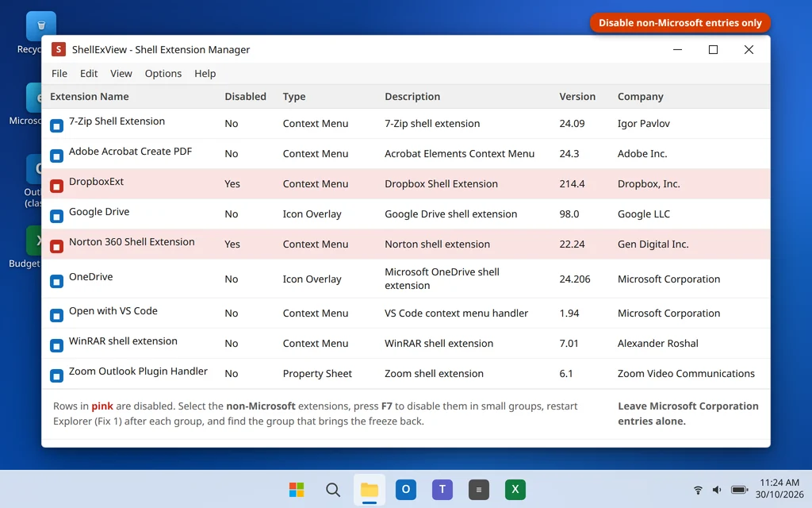Click the 'Zoom Video Communications' company cell

686,373
